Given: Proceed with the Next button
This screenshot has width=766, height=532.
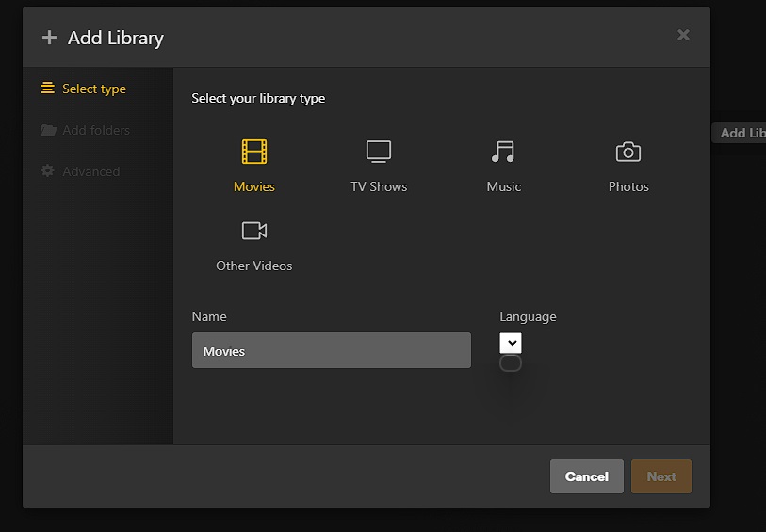Looking at the screenshot, I should [x=661, y=476].
